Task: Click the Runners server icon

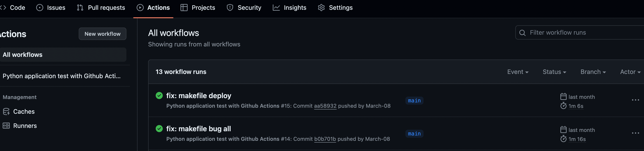Action: click(x=6, y=126)
